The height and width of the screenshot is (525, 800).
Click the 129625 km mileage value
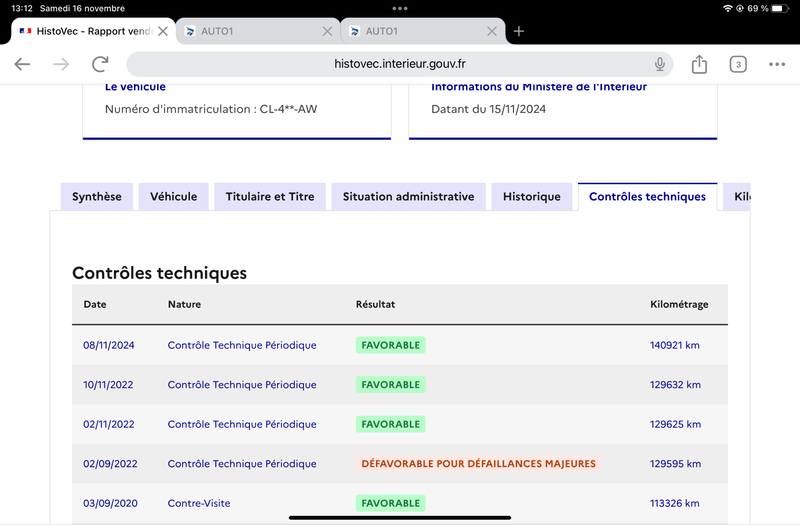click(x=675, y=424)
